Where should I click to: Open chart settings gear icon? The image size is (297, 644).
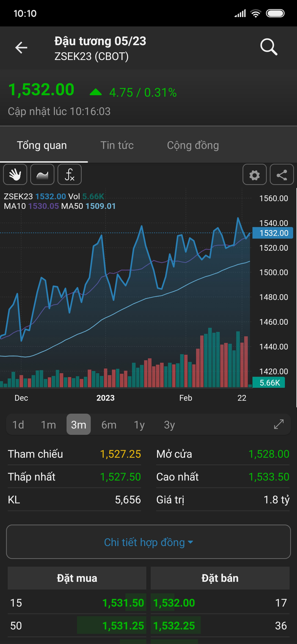coord(254,174)
